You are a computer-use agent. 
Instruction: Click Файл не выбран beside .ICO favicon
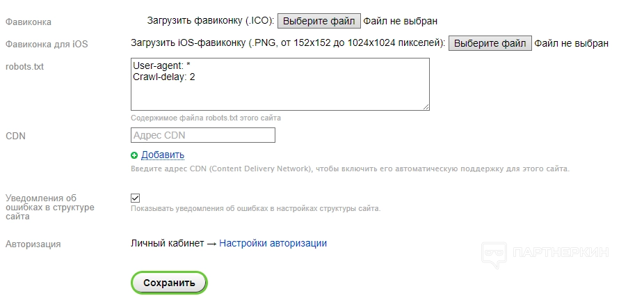401,21
